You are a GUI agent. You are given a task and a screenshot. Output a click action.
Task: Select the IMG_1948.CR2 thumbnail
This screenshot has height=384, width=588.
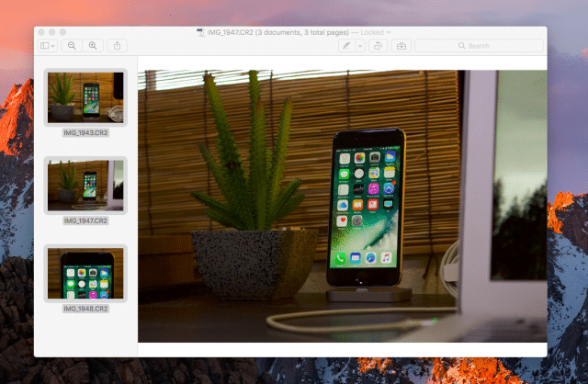tap(85, 274)
